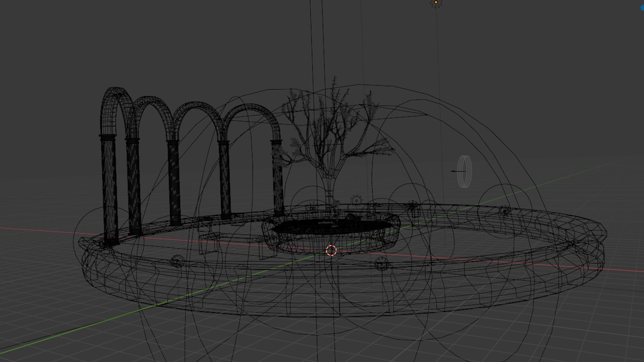The height and width of the screenshot is (362, 644).
Task: Select the dark water surface inside the basin
Action: click(x=331, y=227)
